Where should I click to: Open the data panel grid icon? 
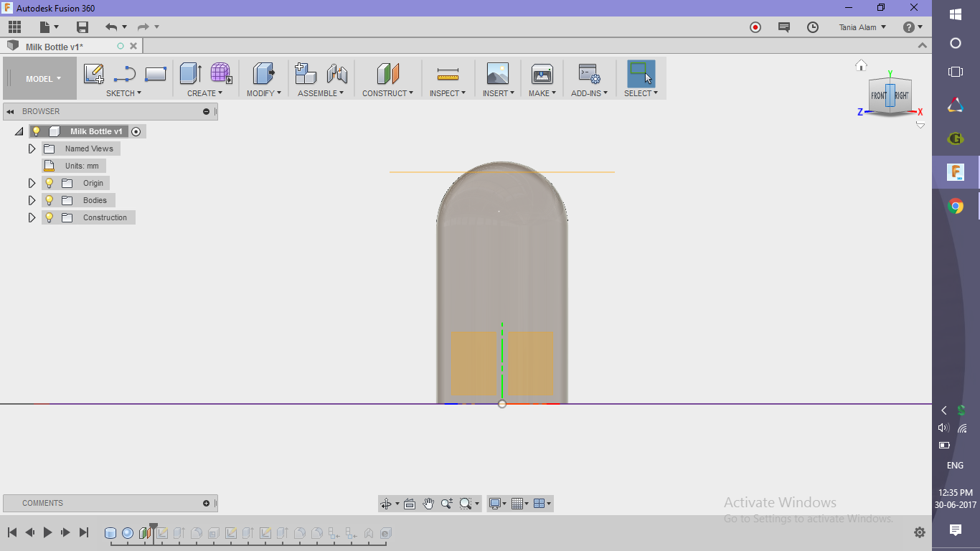click(x=14, y=27)
